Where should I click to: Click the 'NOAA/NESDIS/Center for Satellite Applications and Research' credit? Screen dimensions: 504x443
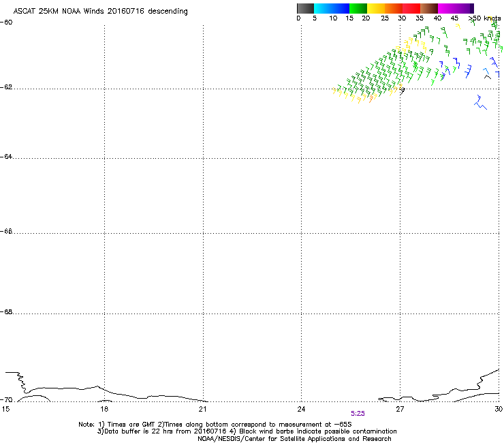294,439
